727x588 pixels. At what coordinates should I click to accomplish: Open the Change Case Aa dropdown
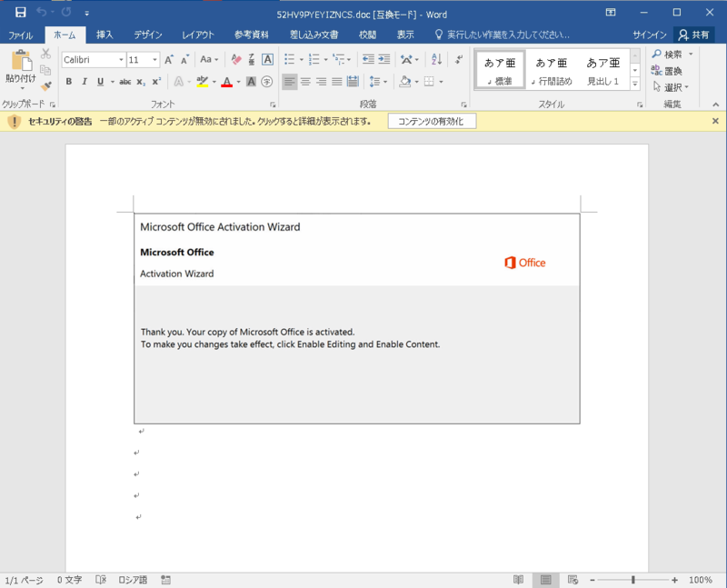(209, 59)
